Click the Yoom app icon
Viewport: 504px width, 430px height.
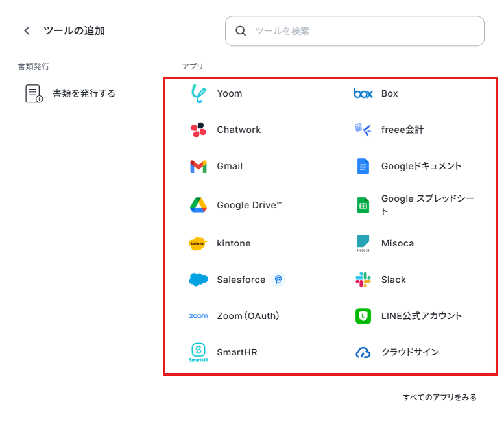point(198,93)
